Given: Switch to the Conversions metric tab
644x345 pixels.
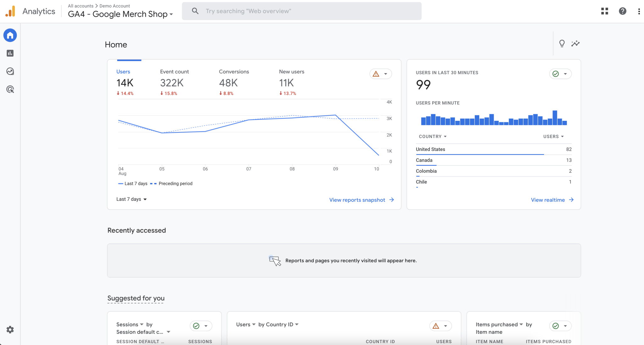Looking at the screenshot, I should click(x=234, y=72).
